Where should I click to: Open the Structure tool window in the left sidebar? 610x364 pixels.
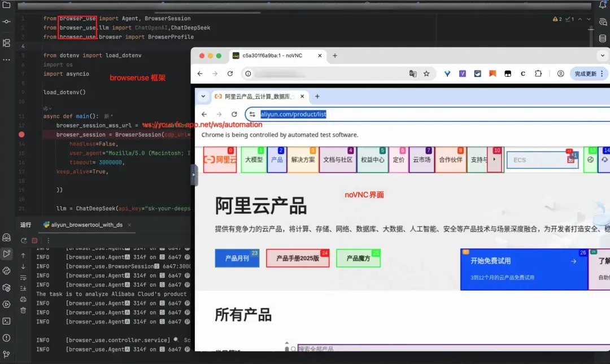point(7,43)
